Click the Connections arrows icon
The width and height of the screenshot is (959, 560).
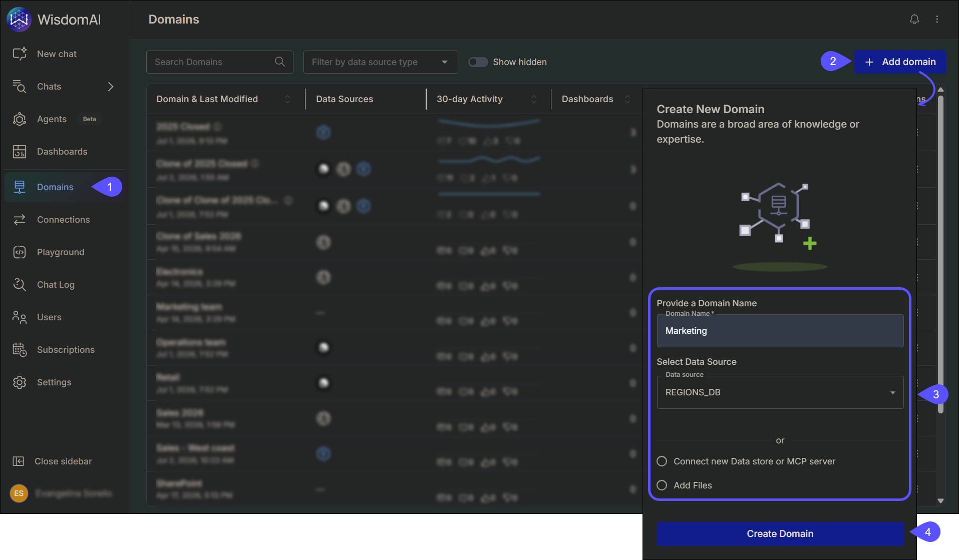(20, 219)
